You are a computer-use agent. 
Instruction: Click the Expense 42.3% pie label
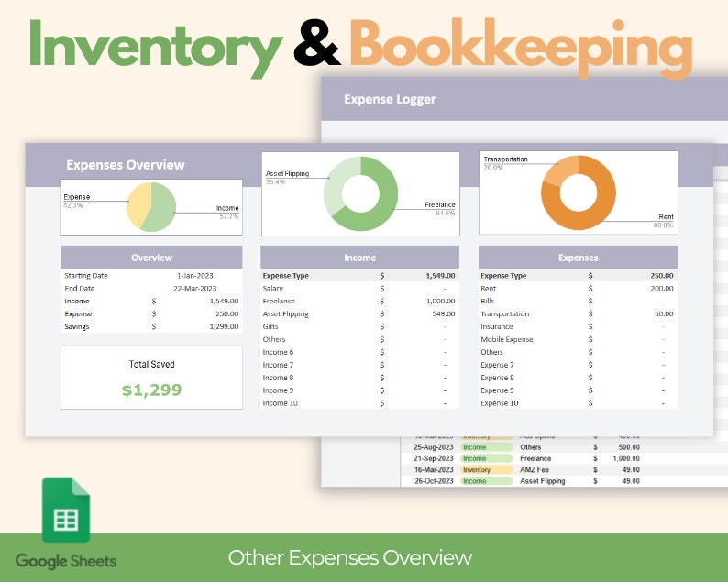click(77, 201)
